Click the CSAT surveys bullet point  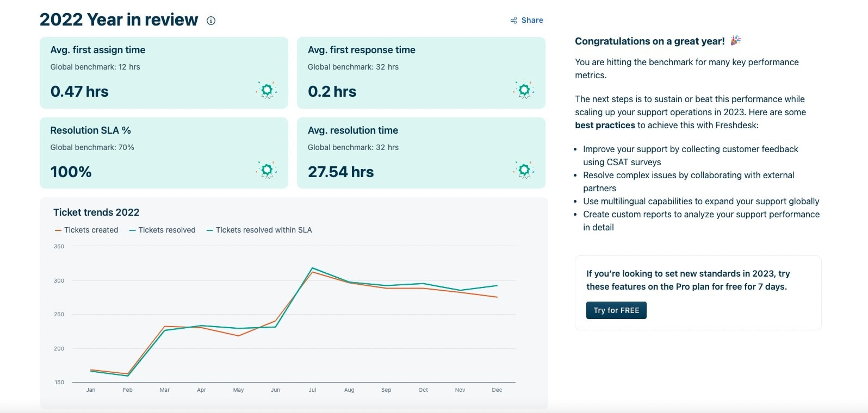click(691, 155)
